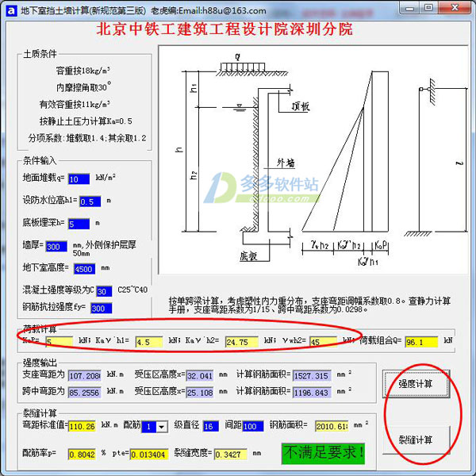This screenshot has height=476, width=476.
Task: Click the 北京中铁工建筑工程设计院深圳分院 heading
Action: pyautogui.click(x=225, y=29)
